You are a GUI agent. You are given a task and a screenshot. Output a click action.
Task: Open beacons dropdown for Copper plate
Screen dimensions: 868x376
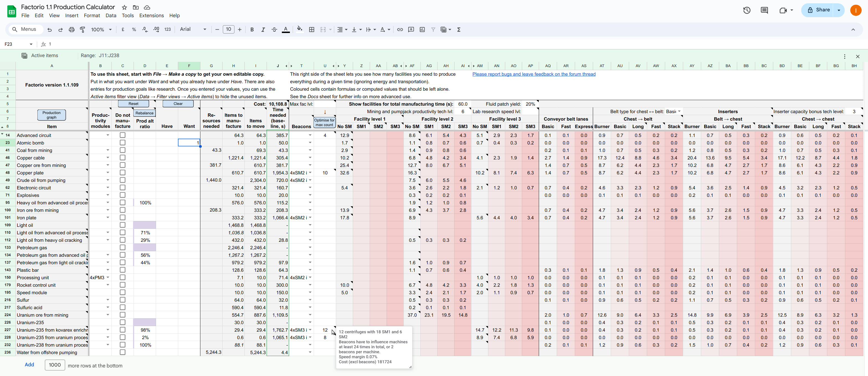[x=310, y=173]
